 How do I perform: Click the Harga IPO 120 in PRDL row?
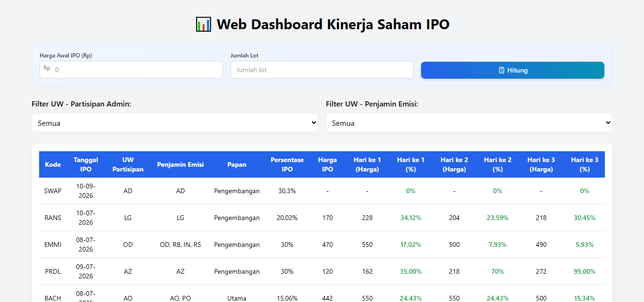point(328,271)
